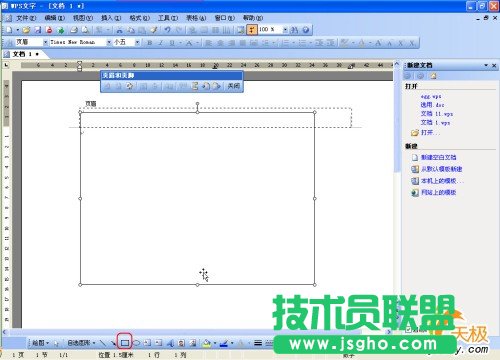
Task: Open the 插入 (Insert) menu
Action: (x=111, y=18)
